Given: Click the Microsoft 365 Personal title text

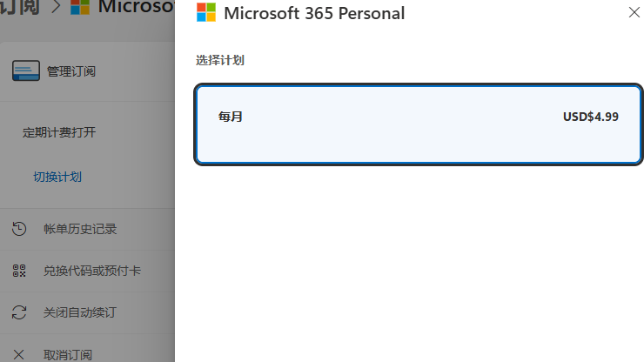Looking at the screenshot, I should click(x=314, y=13).
